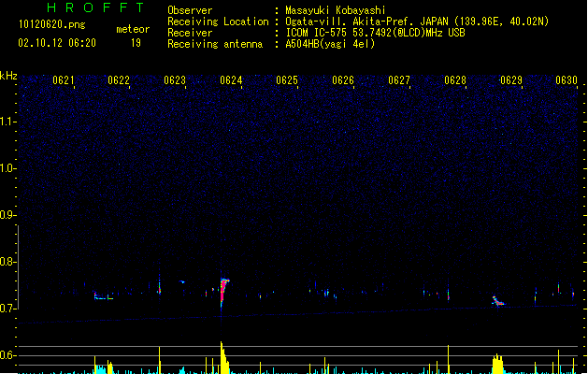Image resolution: width=588 pixels, height=374 pixels.
Task: Click the 'Receiver' field label
Action: click(x=190, y=33)
